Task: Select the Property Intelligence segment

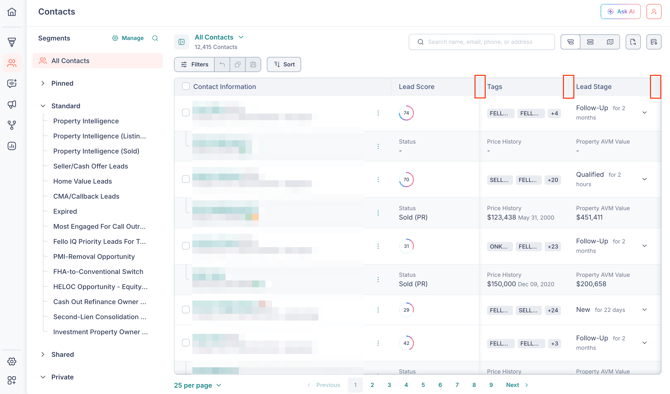Action: point(86,121)
